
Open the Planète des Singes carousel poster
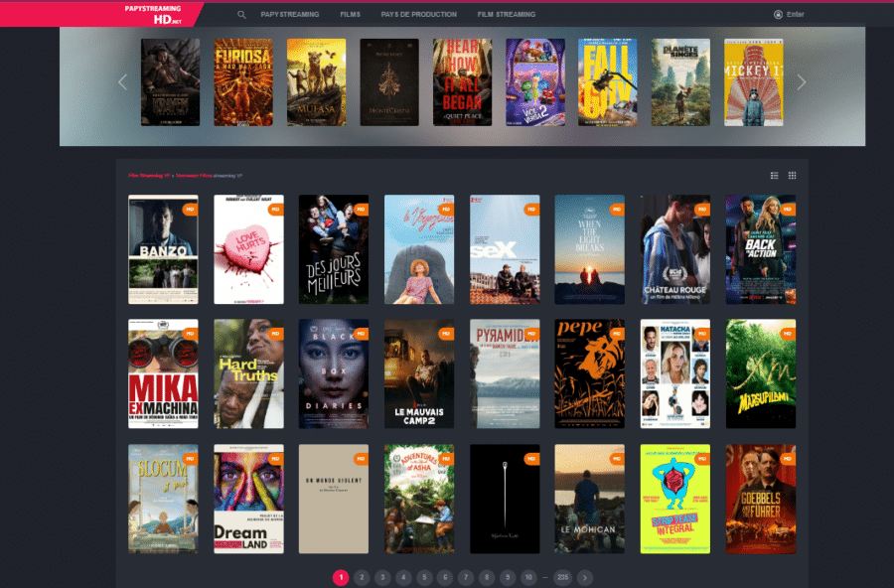[x=680, y=82]
